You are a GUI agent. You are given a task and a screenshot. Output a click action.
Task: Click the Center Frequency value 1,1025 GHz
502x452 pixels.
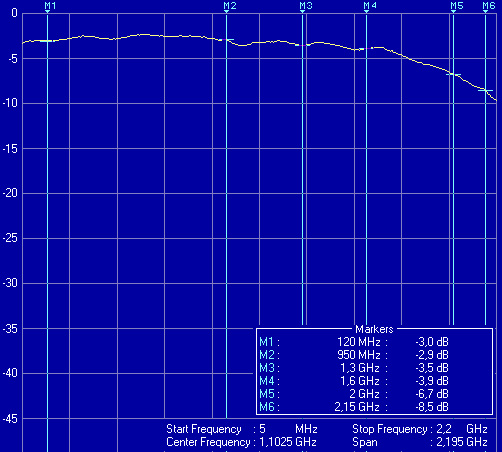(288, 442)
